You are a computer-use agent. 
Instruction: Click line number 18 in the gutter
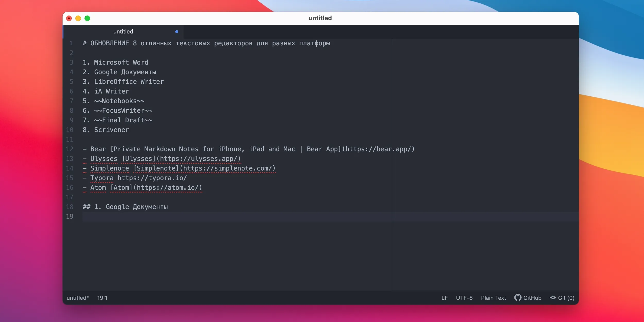(x=70, y=207)
